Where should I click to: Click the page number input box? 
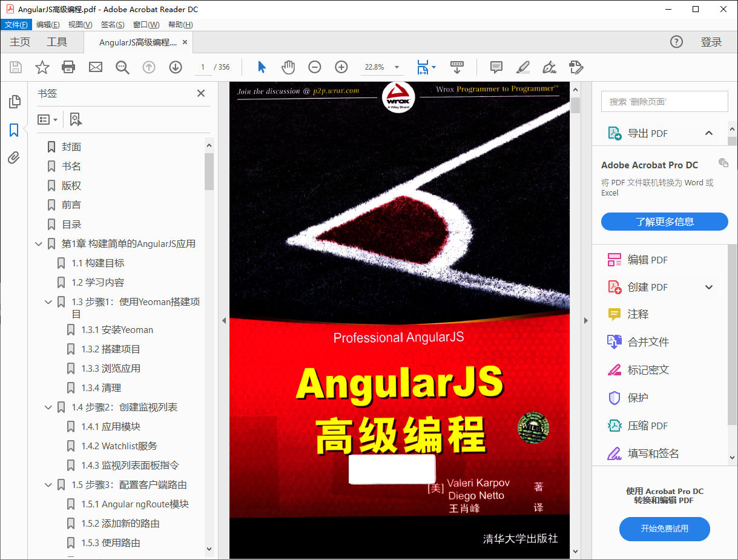pyautogui.click(x=203, y=67)
